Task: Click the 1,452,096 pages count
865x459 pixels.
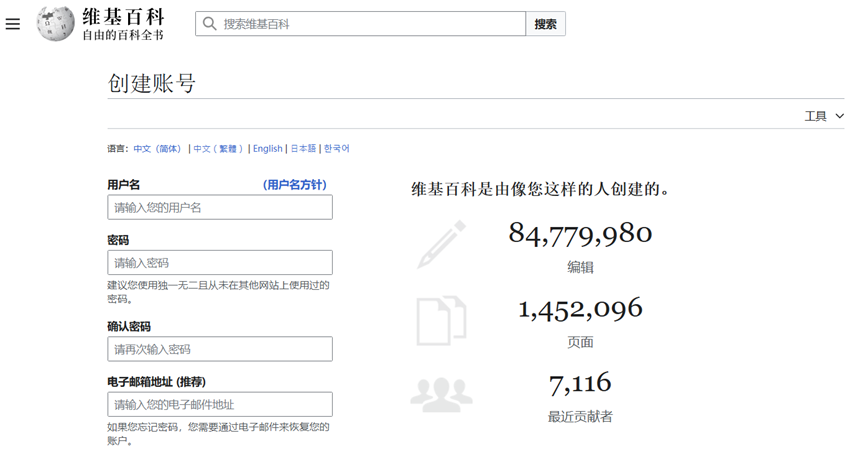Action: (x=580, y=309)
